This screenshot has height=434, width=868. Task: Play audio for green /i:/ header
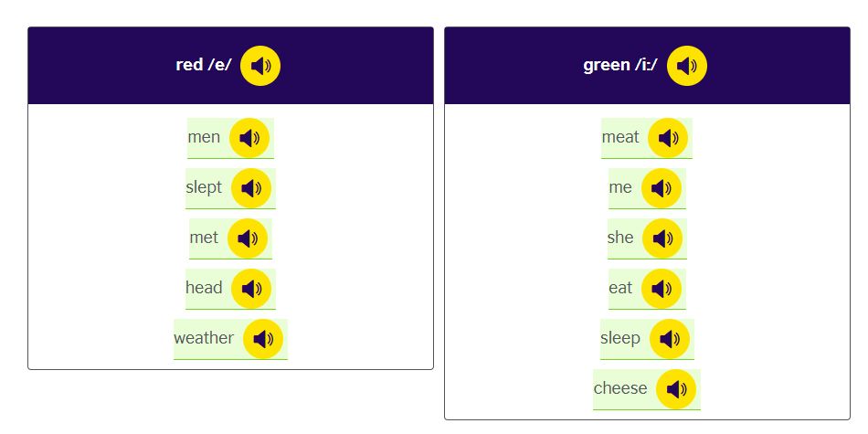click(x=687, y=66)
